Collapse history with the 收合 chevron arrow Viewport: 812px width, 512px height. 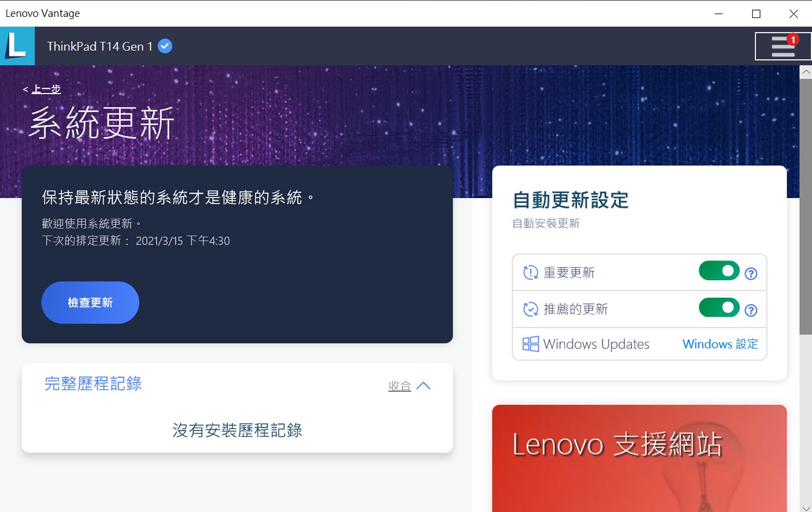click(423, 386)
